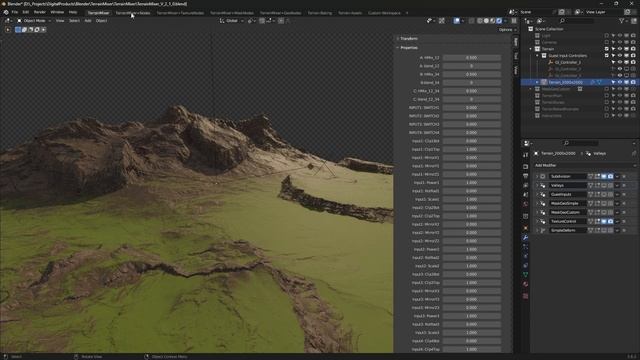The image size is (640, 360).
Task: Open the Window menu
Action: (x=57, y=12)
